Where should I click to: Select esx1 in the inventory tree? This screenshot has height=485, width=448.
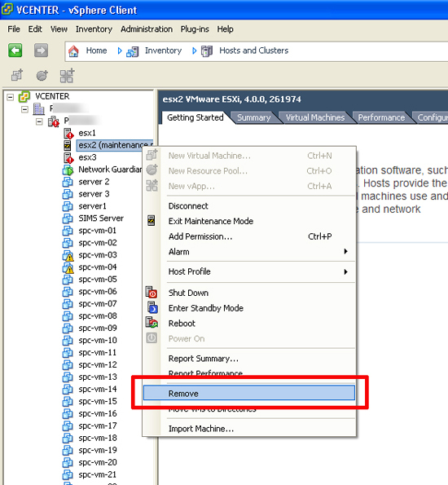(87, 133)
